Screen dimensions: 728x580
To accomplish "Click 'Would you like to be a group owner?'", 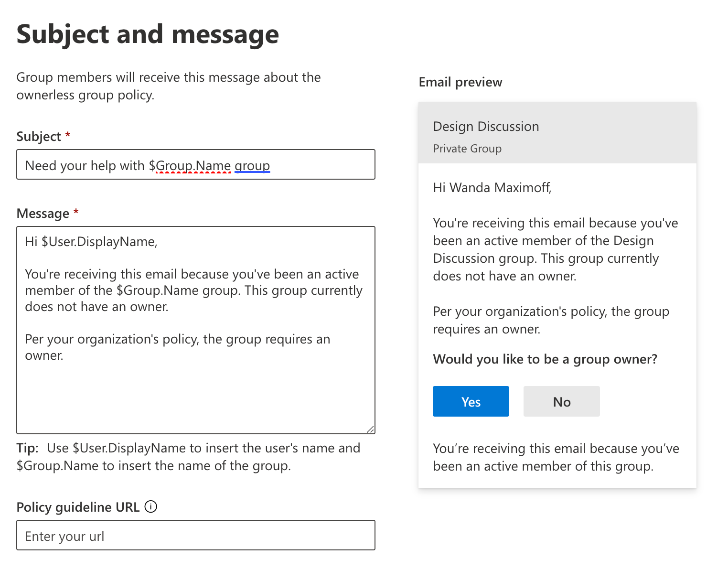I will point(545,359).
